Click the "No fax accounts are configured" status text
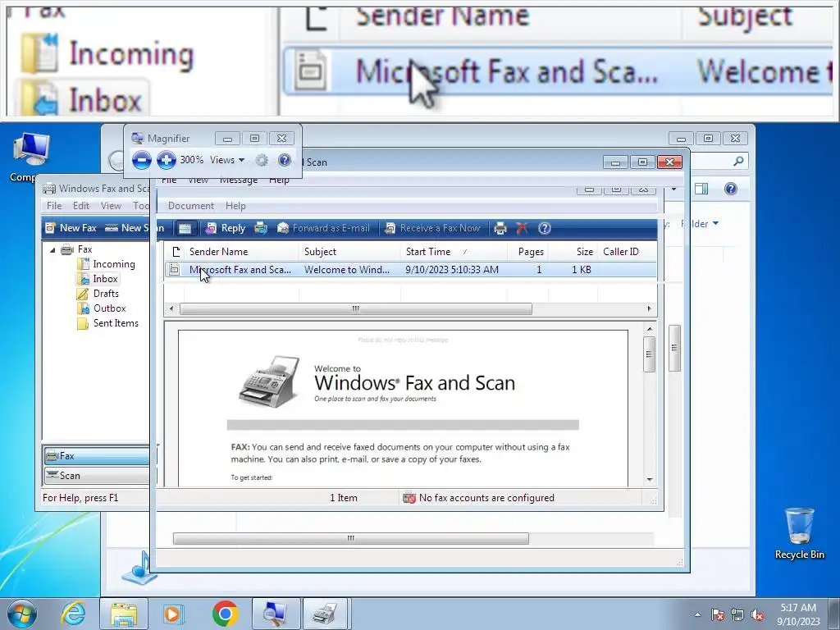The image size is (840, 630). coord(486,498)
